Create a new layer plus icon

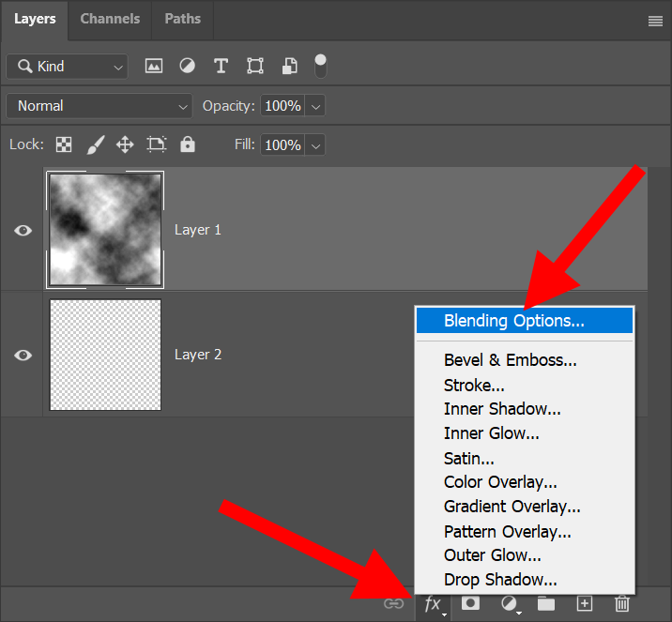click(x=585, y=603)
